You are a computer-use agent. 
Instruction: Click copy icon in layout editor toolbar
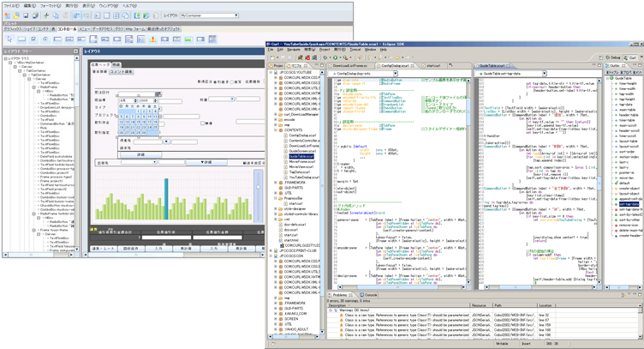56,15
